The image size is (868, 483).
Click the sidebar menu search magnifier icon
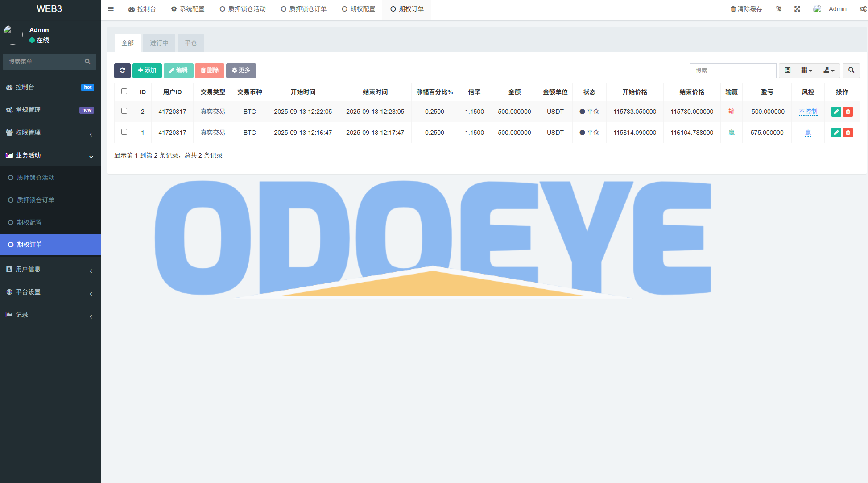87,62
